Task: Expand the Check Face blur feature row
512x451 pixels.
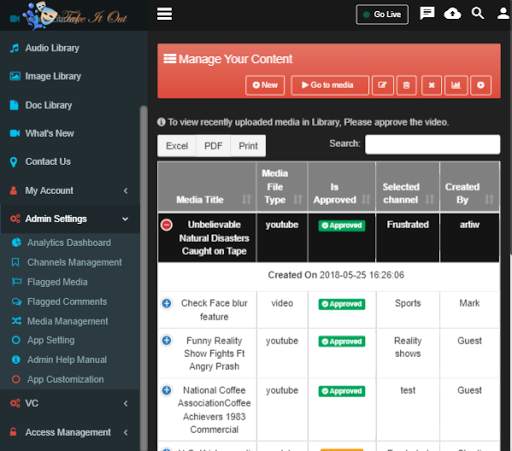Action: click(x=167, y=303)
